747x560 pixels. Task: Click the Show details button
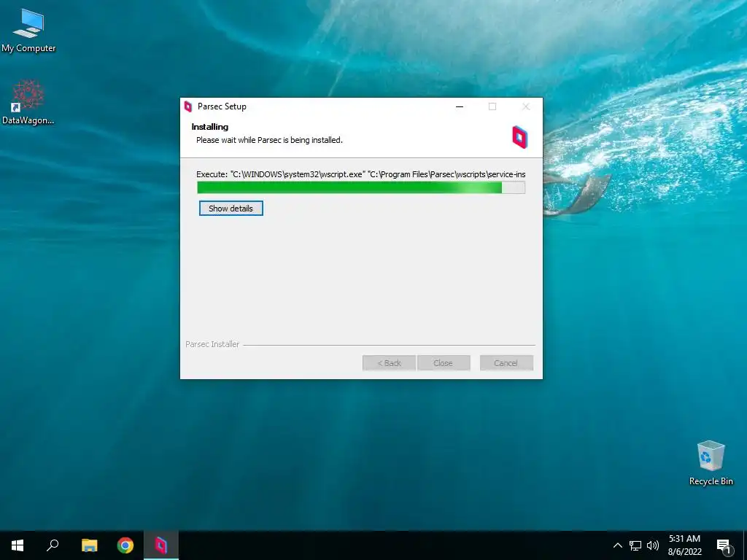coord(231,208)
